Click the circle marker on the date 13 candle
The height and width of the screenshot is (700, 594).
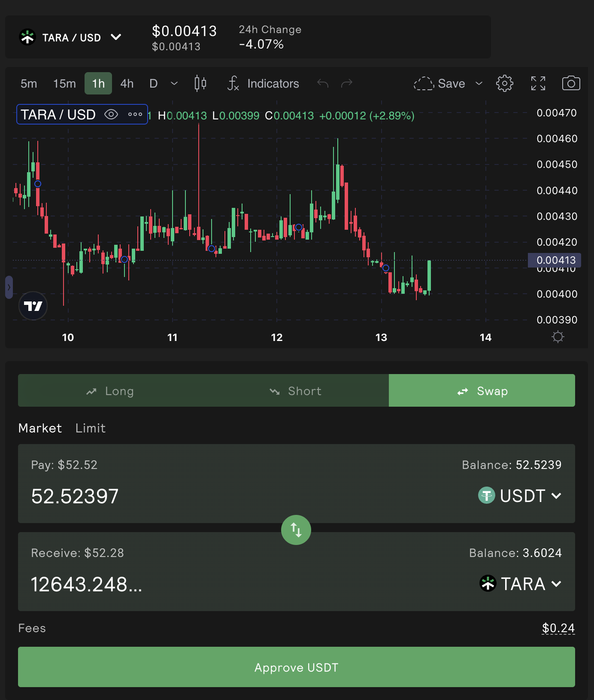[386, 268]
